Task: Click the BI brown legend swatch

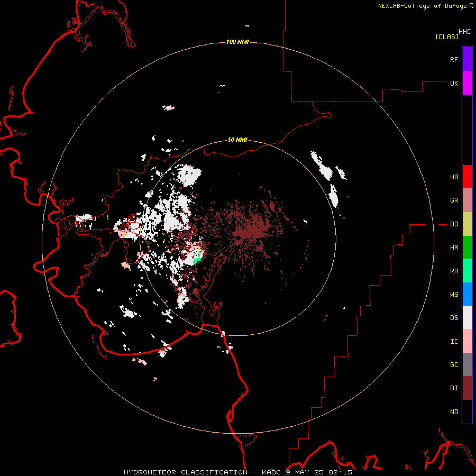Action: pyautogui.click(x=467, y=388)
